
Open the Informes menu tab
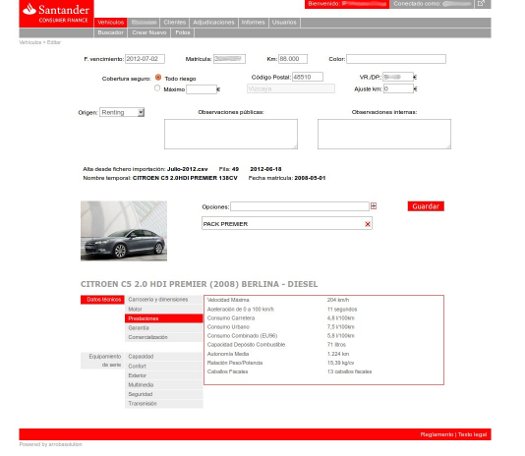[x=253, y=22]
